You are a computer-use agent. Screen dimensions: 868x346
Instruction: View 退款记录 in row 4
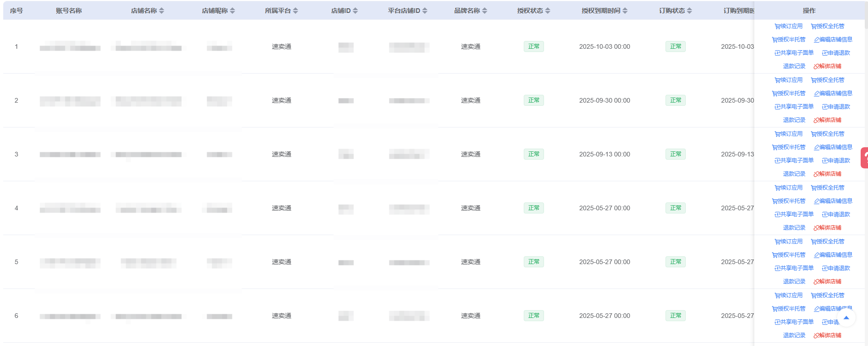click(794, 228)
